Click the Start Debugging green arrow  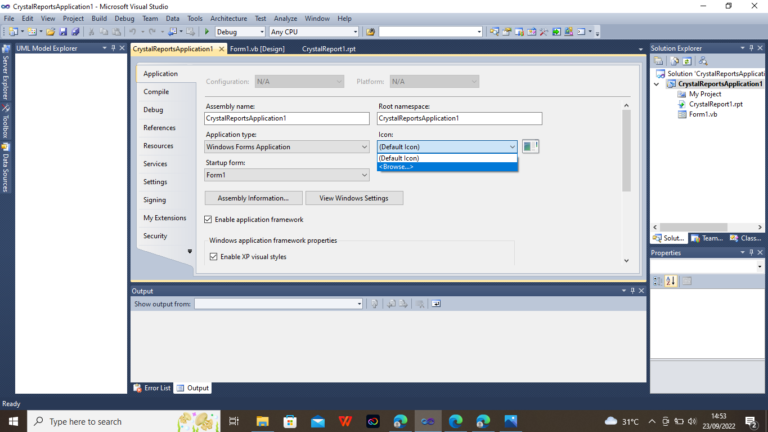(x=207, y=32)
